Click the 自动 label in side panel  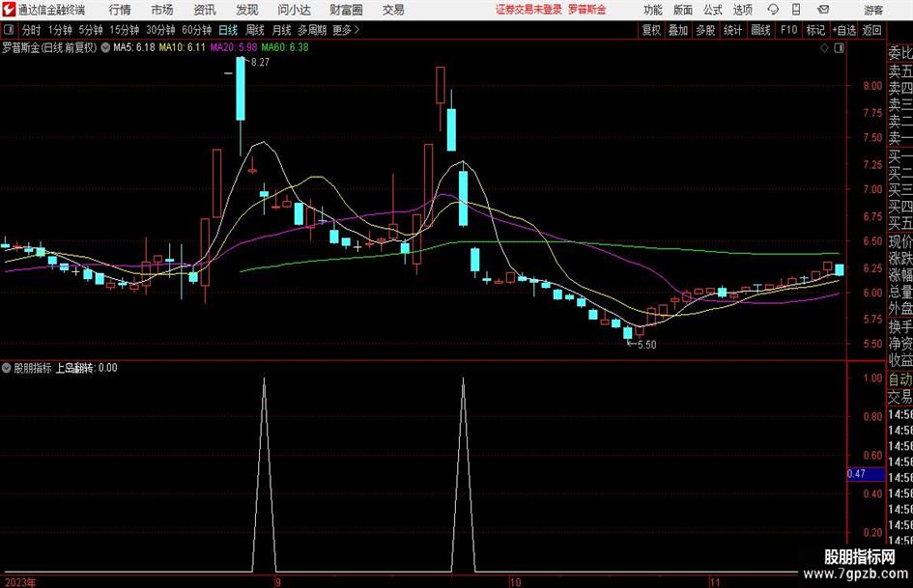pos(900,379)
